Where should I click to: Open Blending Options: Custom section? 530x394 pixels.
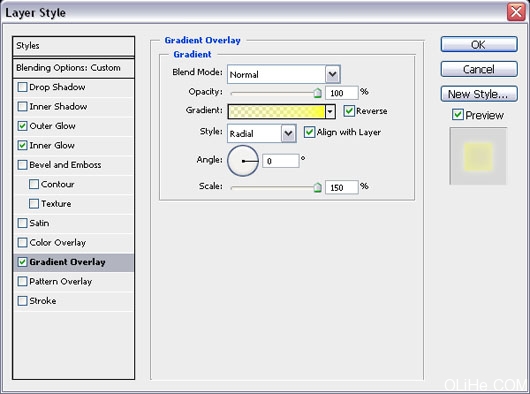coord(73,68)
